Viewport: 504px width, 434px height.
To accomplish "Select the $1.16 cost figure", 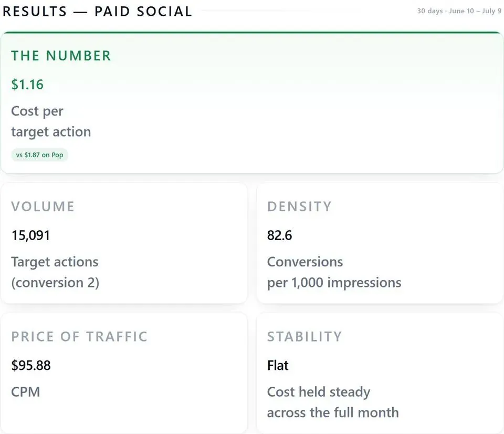I will [x=27, y=85].
